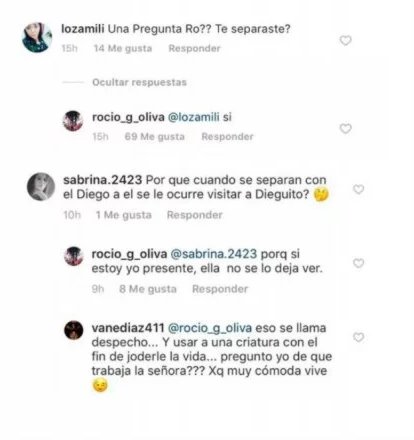Collapse replies via 'Ocultar respuestas'

click(x=139, y=82)
